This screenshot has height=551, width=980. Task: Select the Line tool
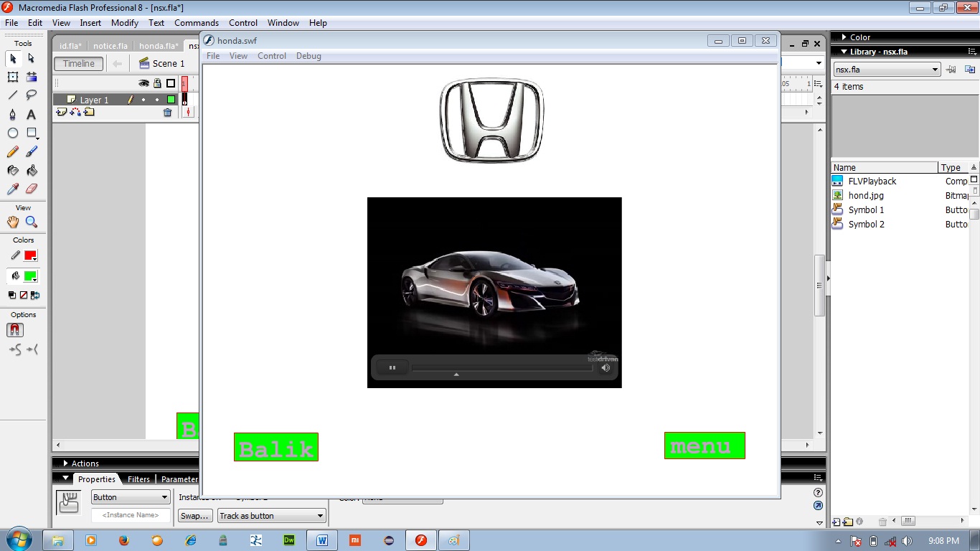tap(13, 95)
